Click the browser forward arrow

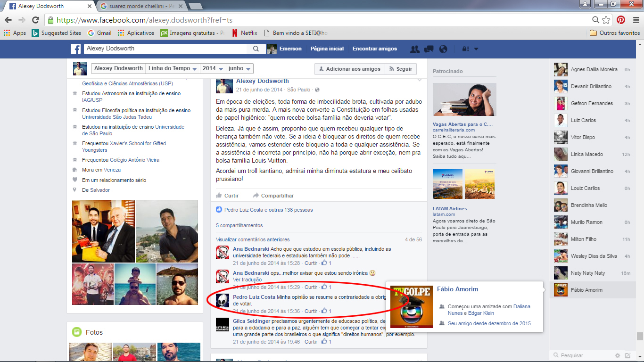(22, 20)
